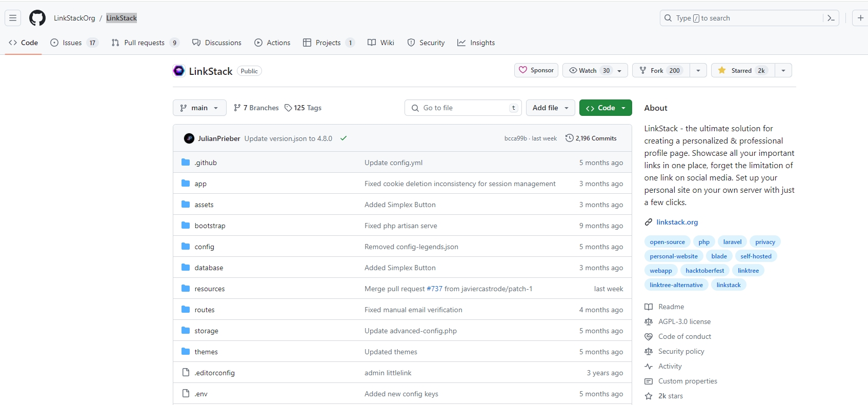This screenshot has width=868, height=405.
Task: Open the storage folder
Action: pos(206,331)
